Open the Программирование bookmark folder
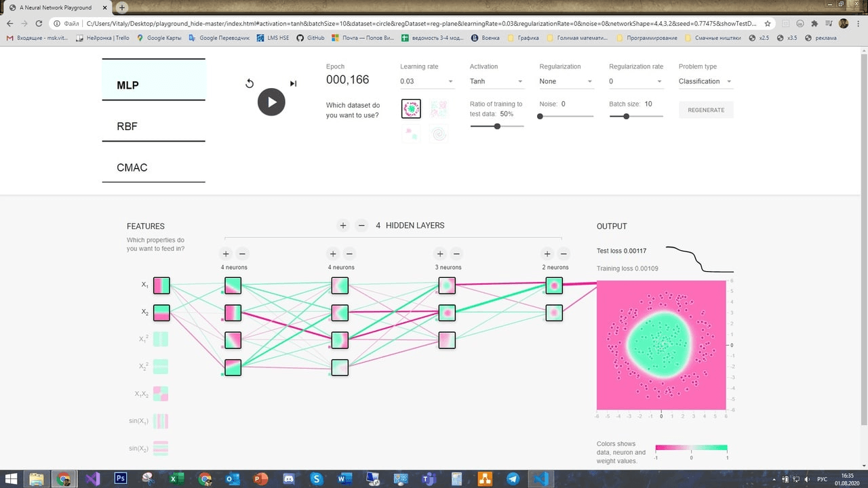 [647, 38]
